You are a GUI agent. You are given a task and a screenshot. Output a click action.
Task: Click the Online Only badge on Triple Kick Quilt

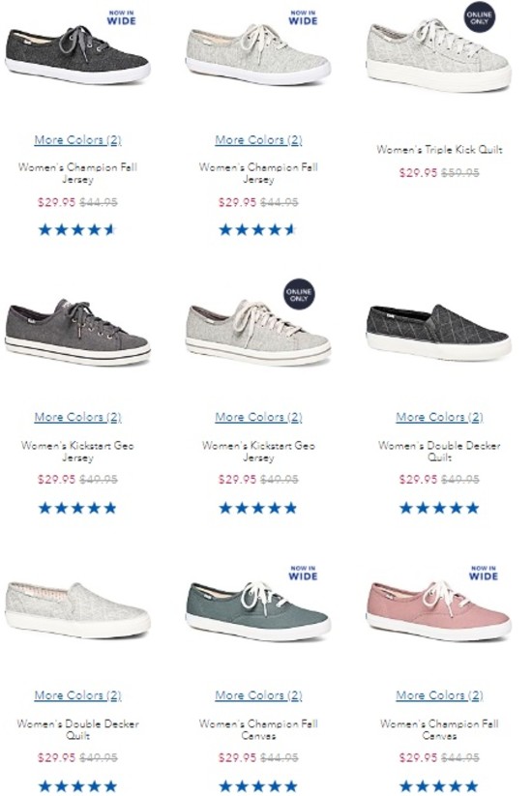pos(480,17)
